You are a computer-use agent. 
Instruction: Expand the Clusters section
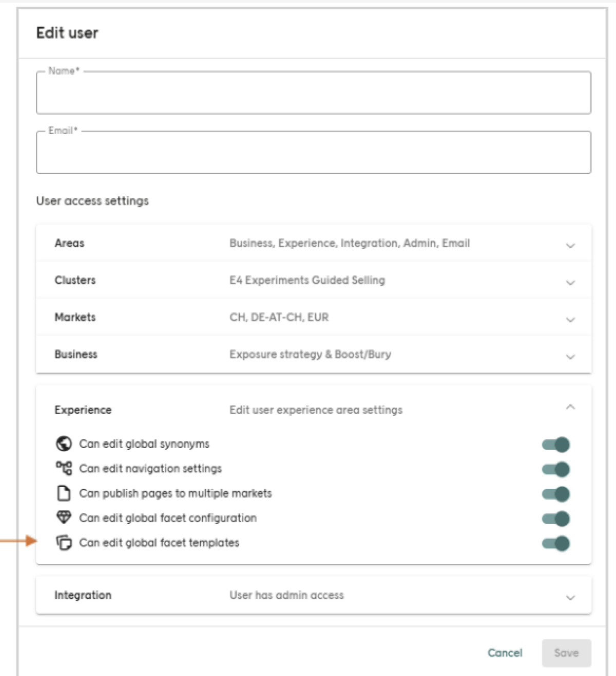[570, 283]
